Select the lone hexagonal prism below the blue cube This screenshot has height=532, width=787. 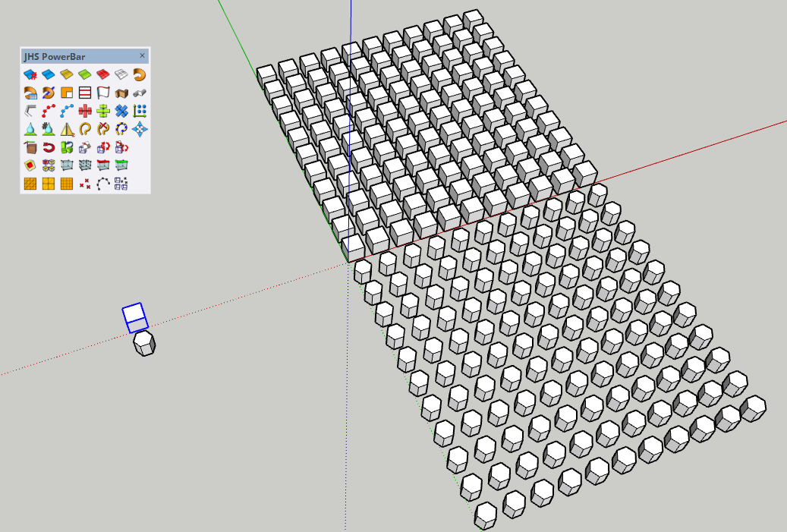click(x=144, y=343)
